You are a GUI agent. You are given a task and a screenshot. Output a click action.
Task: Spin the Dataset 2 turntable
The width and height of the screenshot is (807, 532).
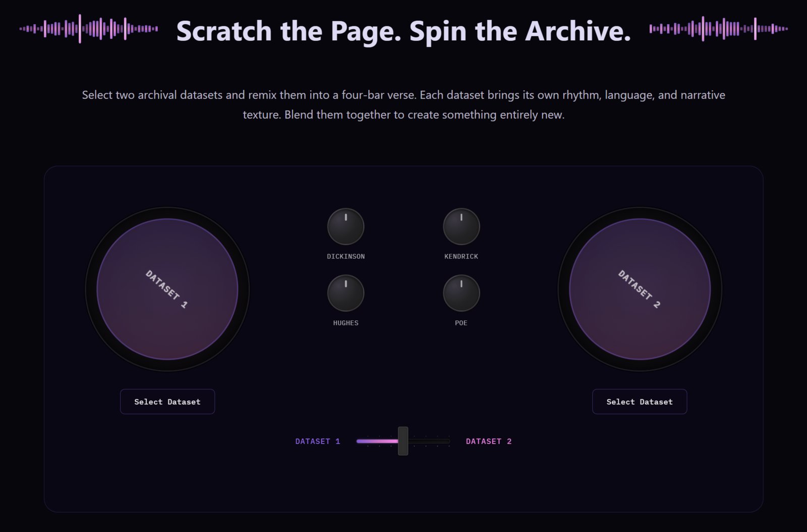pyautogui.click(x=639, y=288)
